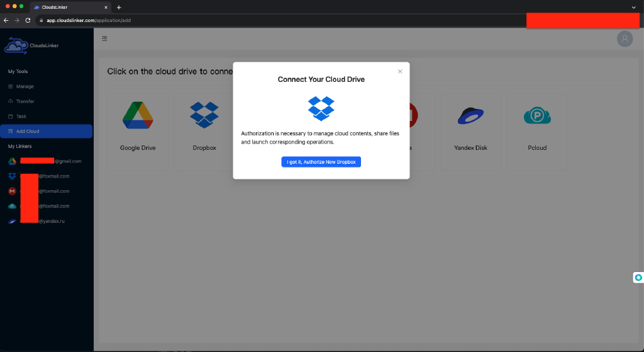Click the floating chat widget icon
This screenshot has width=644, height=352.
638,278
